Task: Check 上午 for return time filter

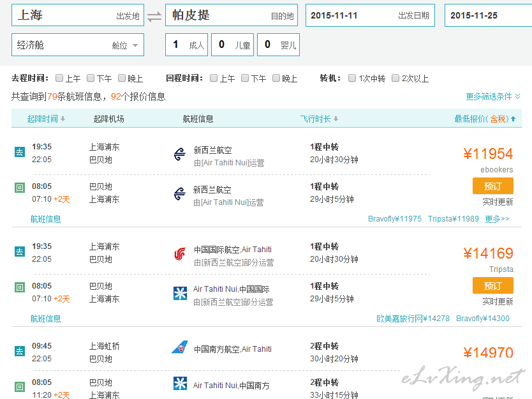Action: (214, 78)
